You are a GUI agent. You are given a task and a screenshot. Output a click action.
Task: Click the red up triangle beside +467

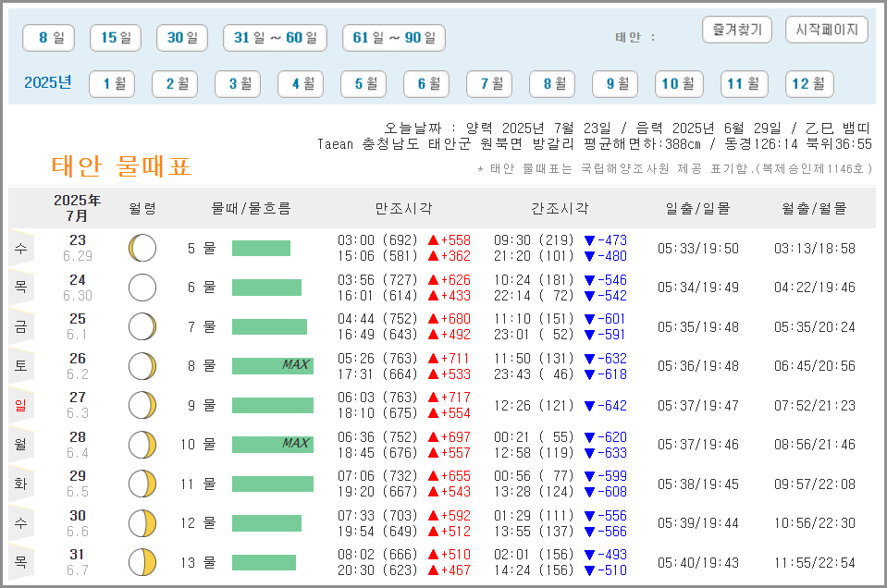click(x=433, y=570)
